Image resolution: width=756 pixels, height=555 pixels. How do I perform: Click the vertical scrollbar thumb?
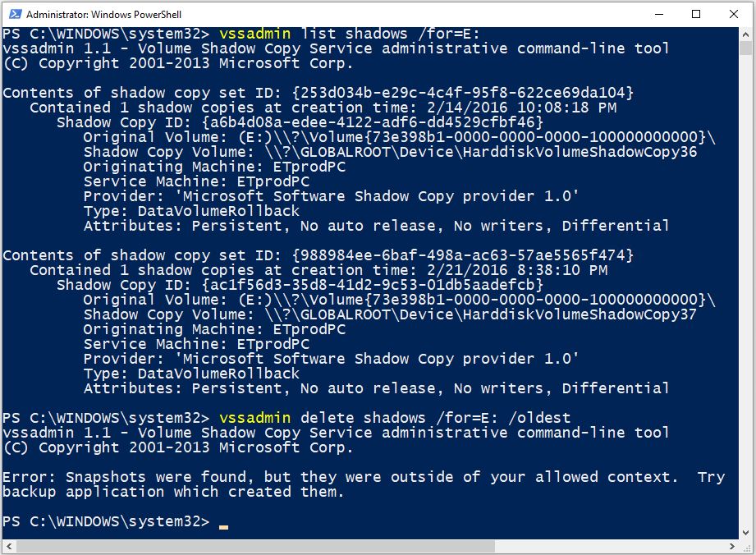(x=745, y=48)
